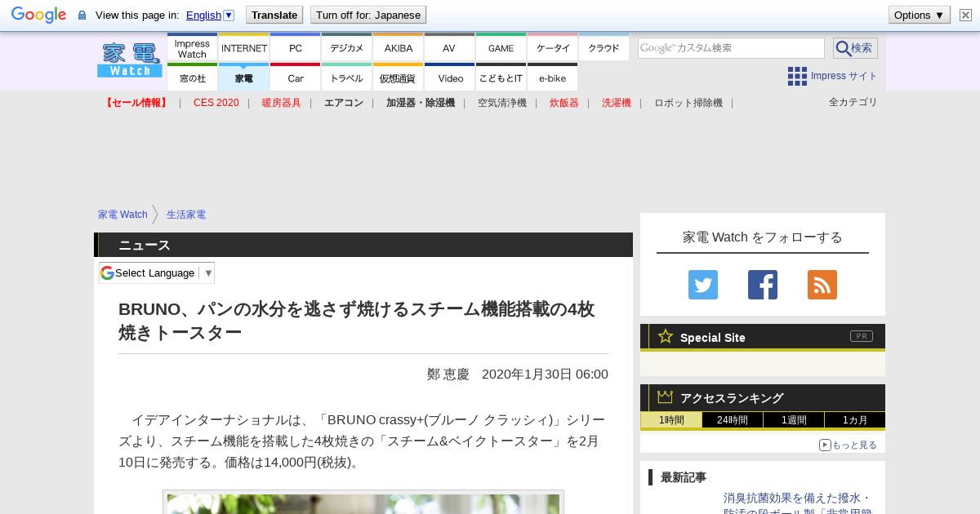Open the 暖房器具 category link
Screen dimensions: 980x514
[x=282, y=103]
